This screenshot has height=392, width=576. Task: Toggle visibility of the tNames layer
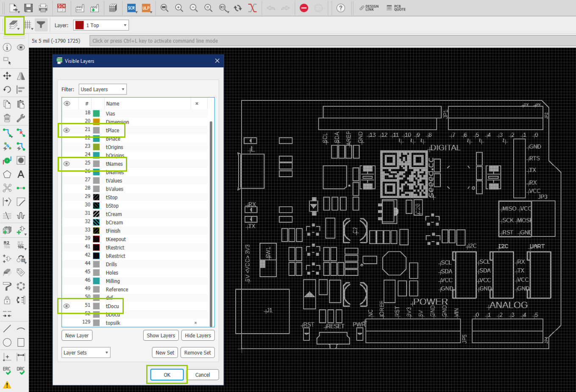point(67,164)
